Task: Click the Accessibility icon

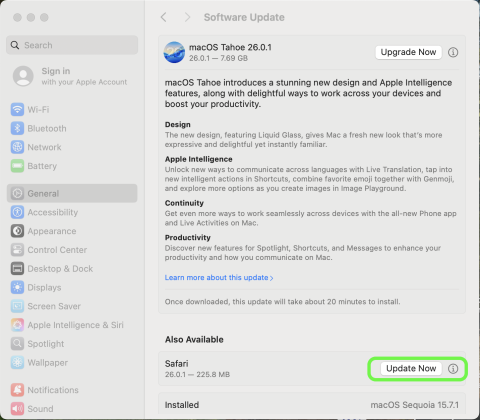Action: tap(17, 212)
